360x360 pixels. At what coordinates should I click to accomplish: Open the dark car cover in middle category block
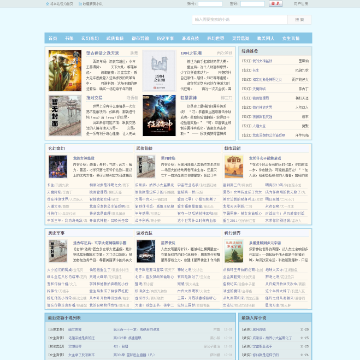[x=146, y=251]
